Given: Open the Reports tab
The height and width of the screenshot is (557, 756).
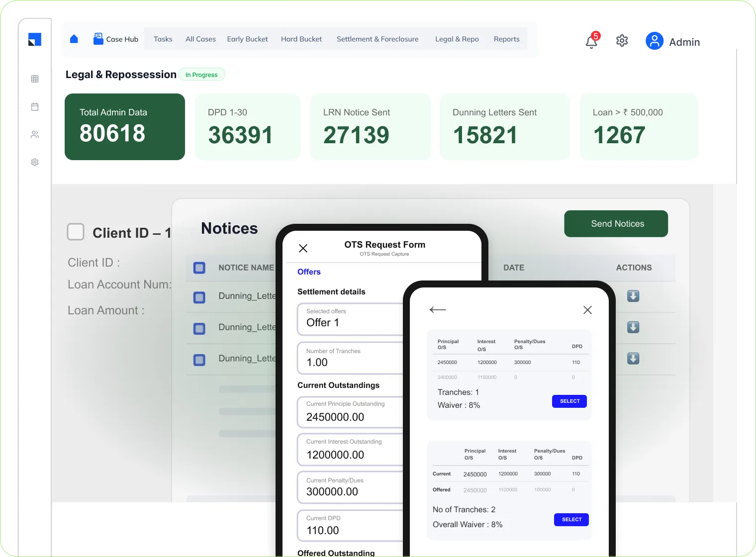Looking at the screenshot, I should [506, 39].
